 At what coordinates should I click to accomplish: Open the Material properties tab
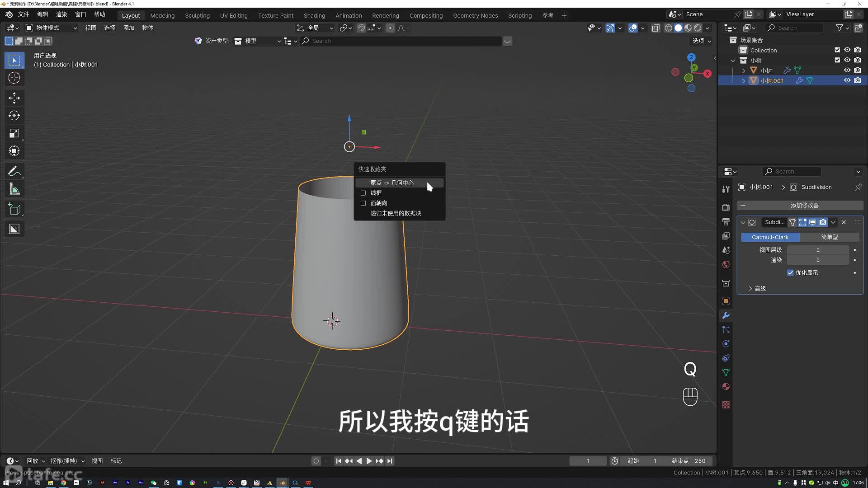point(726,387)
